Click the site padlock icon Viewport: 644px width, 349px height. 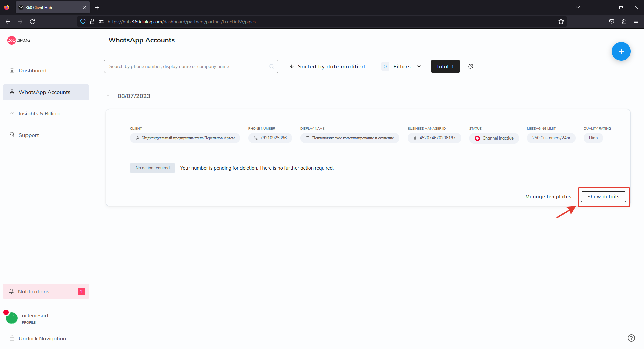pyautogui.click(x=92, y=22)
